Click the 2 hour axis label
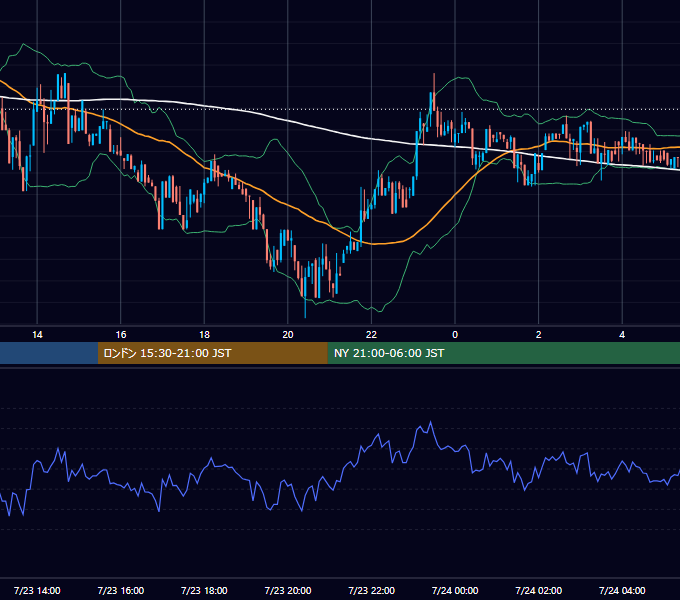This screenshot has height=600, width=680. tap(539, 335)
